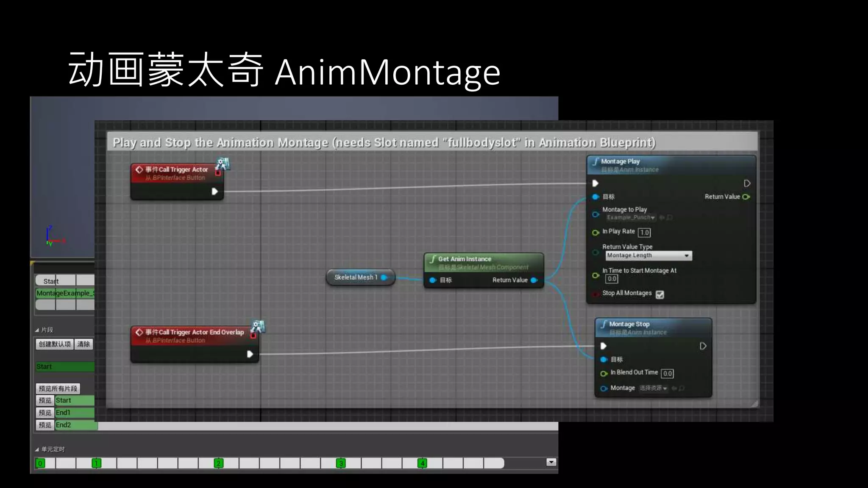Click Return Value pin on Montage Play

(x=746, y=197)
